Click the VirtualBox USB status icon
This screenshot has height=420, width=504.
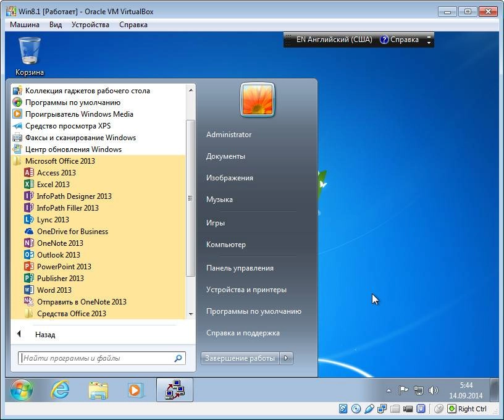369,409
